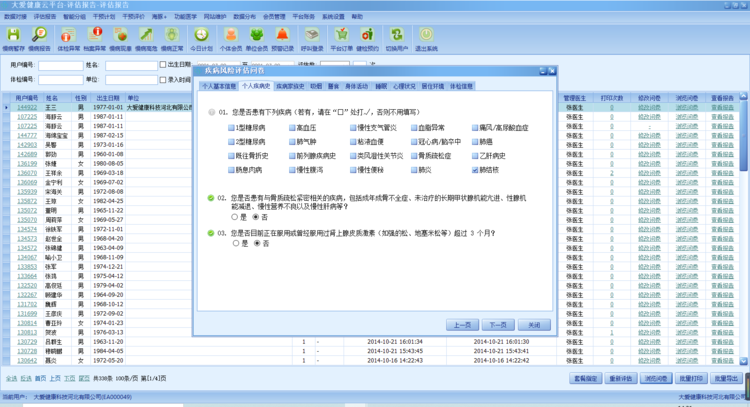Open the 体检异常 toolbar icon
Viewport: 750px width, 407px height.
(68, 34)
